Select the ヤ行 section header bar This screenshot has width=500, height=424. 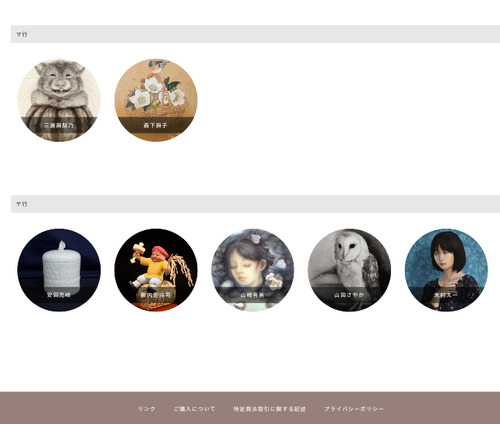pyautogui.click(x=255, y=204)
